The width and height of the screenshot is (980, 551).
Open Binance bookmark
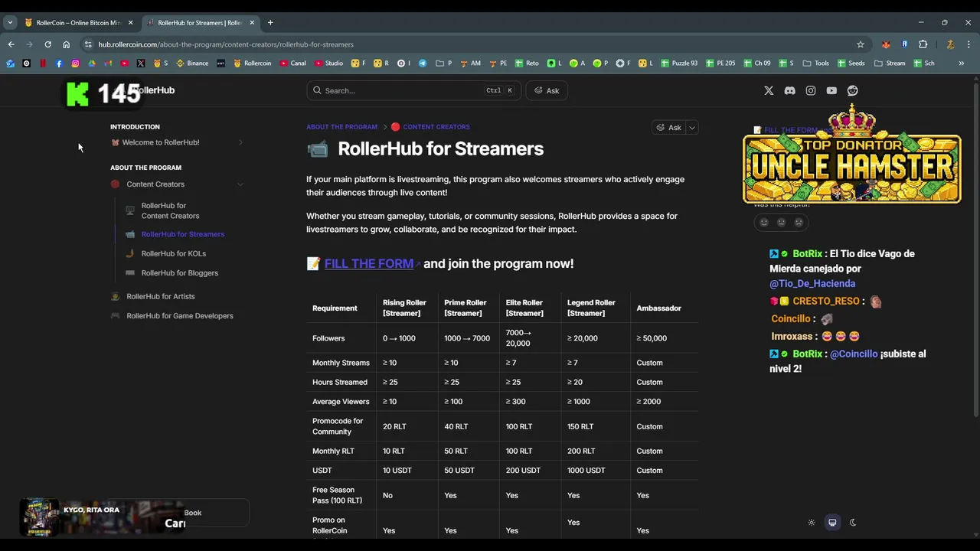[x=192, y=64]
